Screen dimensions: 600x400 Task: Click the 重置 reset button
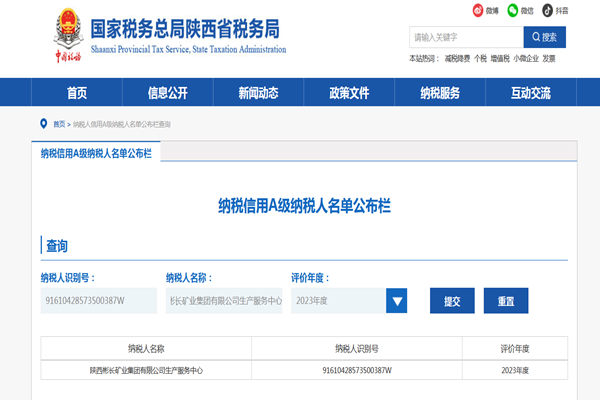506,300
